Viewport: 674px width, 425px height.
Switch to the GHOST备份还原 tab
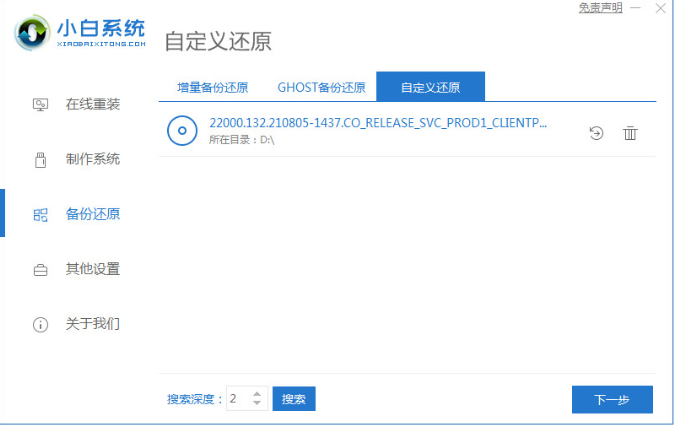pyautogui.click(x=321, y=87)
